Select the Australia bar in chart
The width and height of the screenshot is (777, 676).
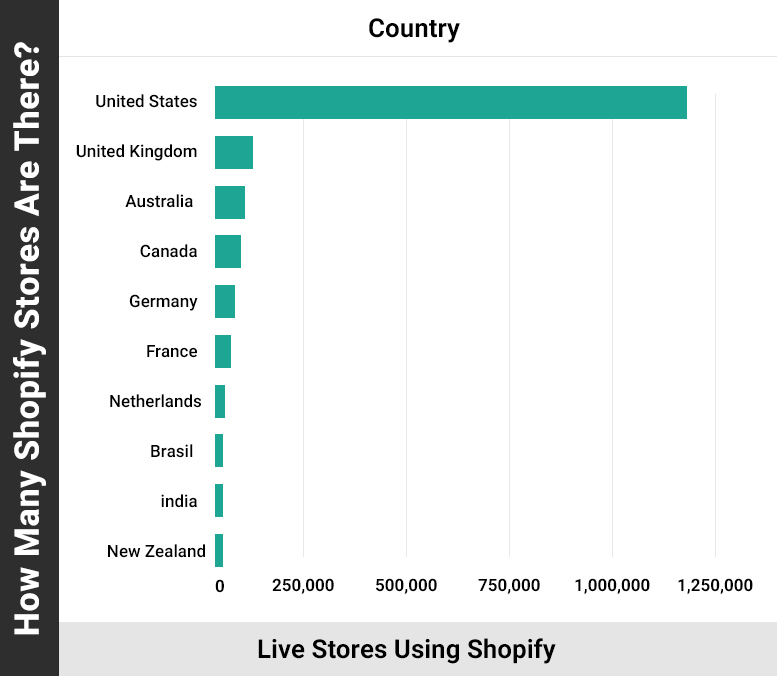[230, 202]
